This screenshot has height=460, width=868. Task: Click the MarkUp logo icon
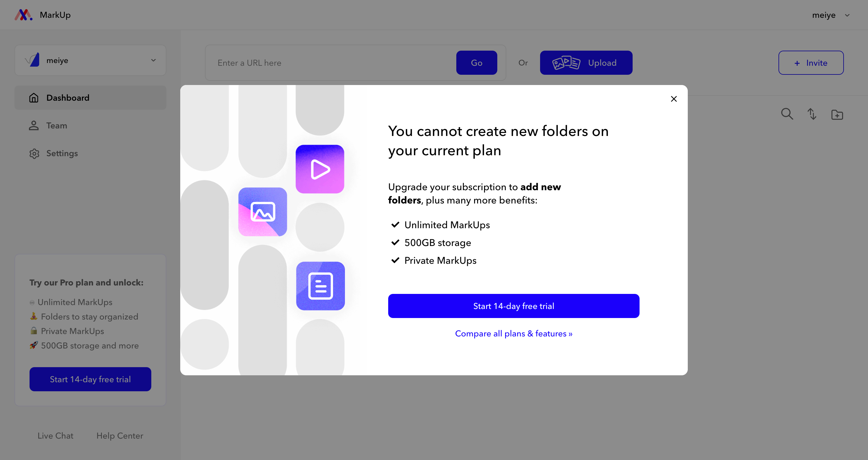23,15
